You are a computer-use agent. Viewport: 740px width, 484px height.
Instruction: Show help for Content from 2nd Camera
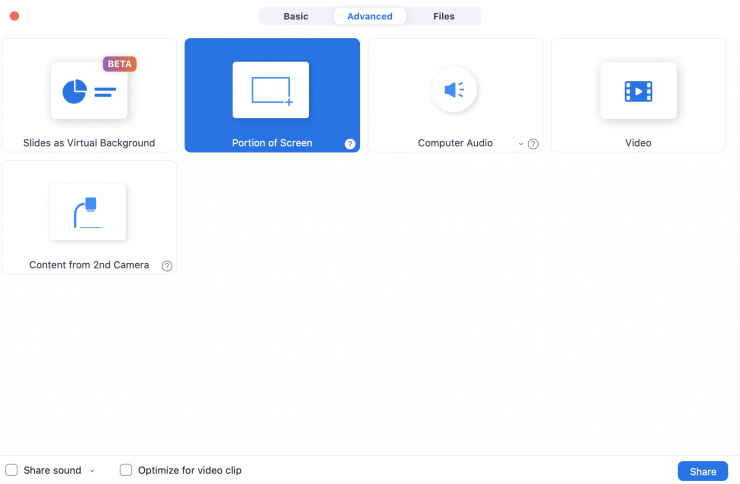click(167, 266)
